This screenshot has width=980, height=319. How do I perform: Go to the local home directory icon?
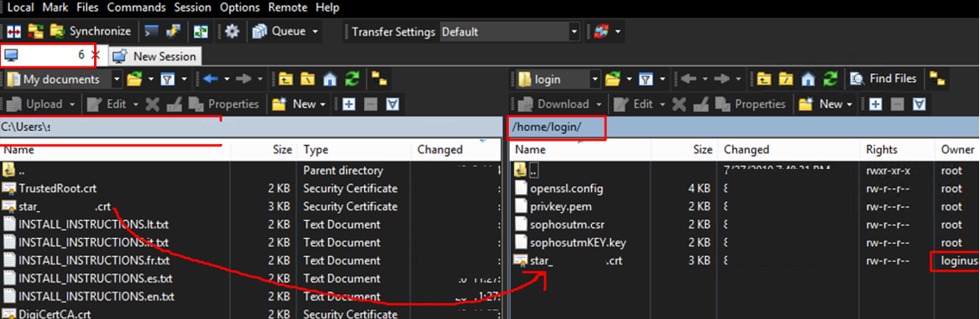coord(330,79)
